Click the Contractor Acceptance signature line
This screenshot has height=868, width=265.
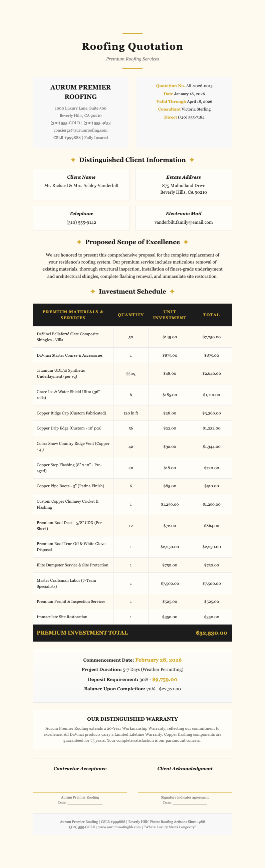point(80,792)
